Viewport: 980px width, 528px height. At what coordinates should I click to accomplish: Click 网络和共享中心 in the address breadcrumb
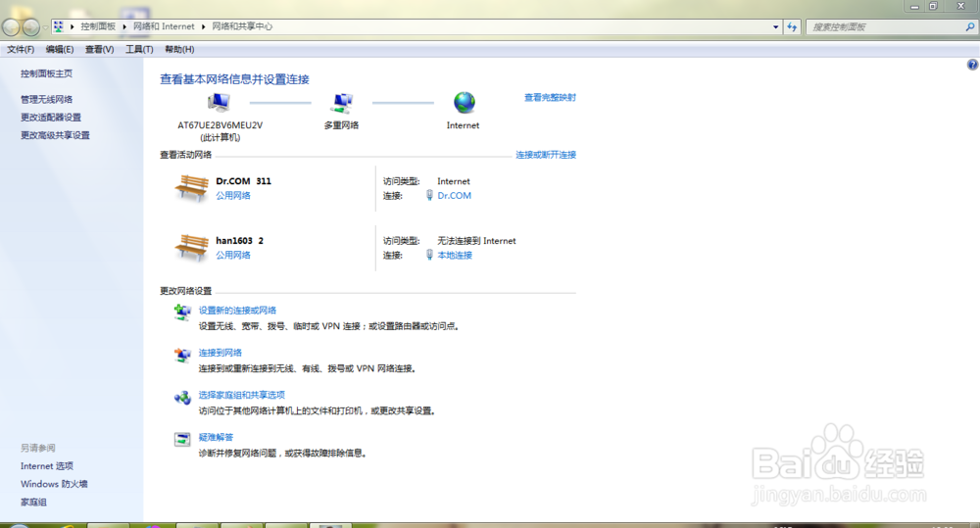242,26
